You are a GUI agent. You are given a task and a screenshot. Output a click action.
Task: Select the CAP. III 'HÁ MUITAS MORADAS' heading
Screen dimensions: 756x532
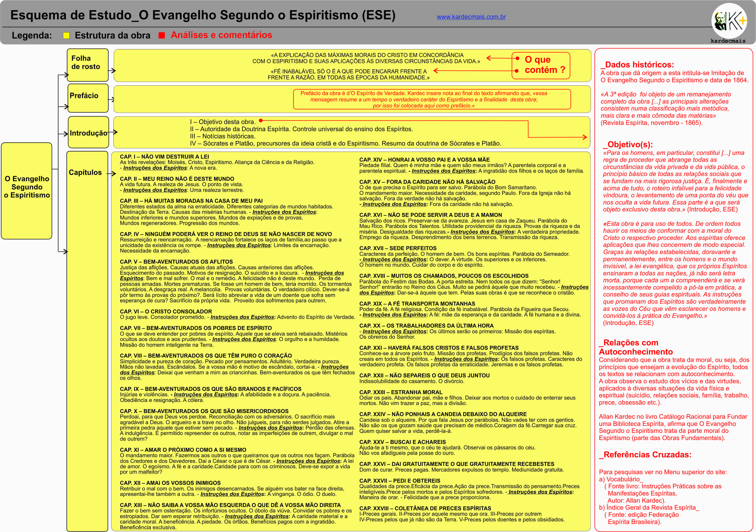[191, 201]
